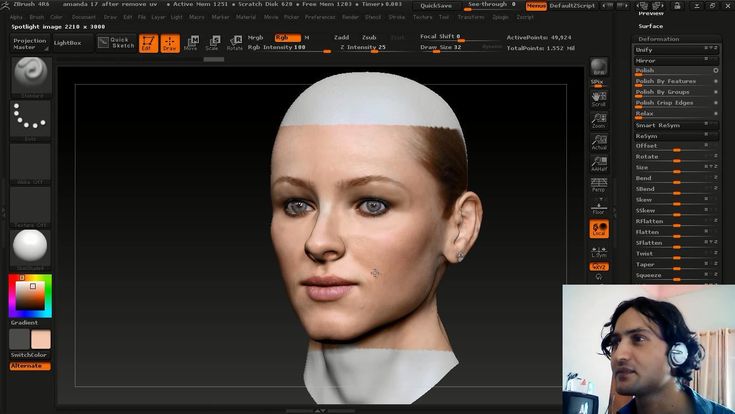
Task: Open LightBox browser
Action: point(73,43)
